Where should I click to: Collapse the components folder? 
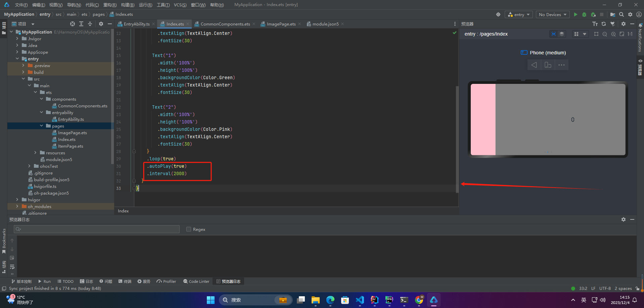(x=41, y=99)
